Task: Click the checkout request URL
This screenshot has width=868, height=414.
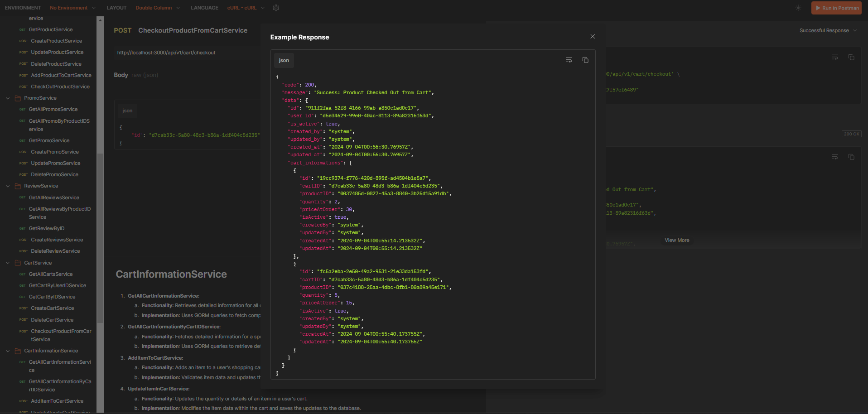Action: tap(166, 53)
